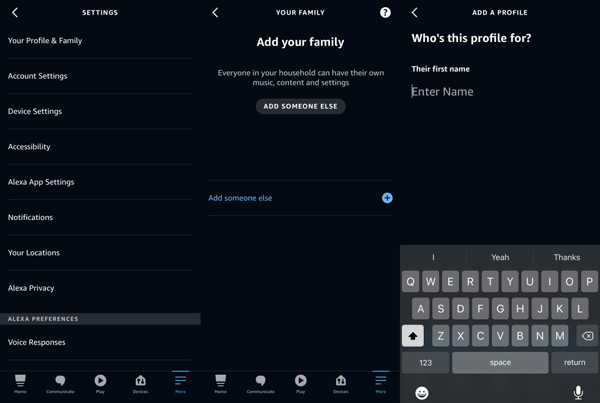Tap the M key
Viewport: 600px width, 403px height.
click(559, 336)
